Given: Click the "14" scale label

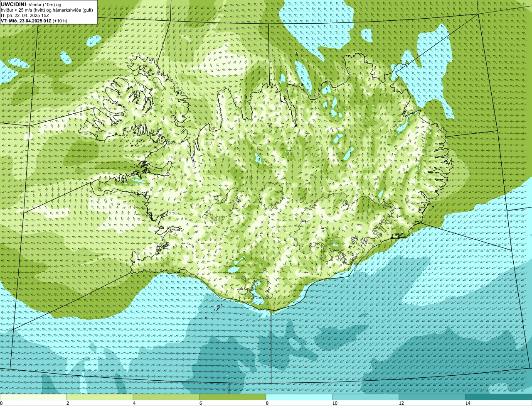Looking at the screenshot, I should [x=468, y=403].
